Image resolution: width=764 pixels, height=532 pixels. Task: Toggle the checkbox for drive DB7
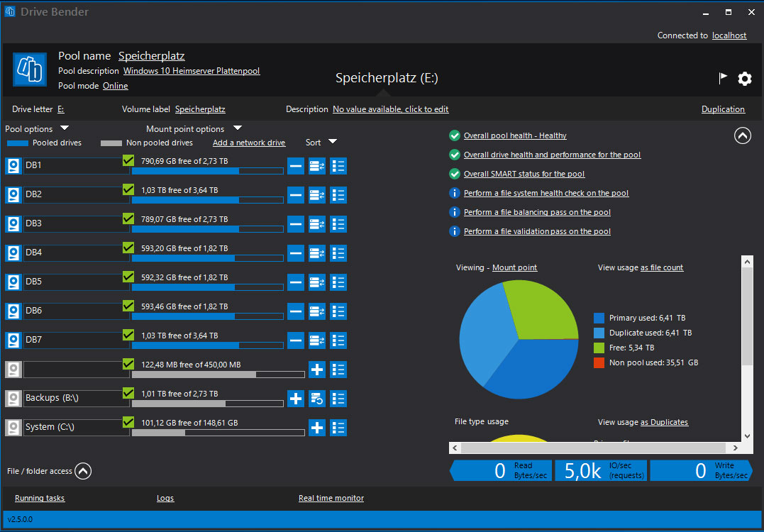[x=128, y=335]
